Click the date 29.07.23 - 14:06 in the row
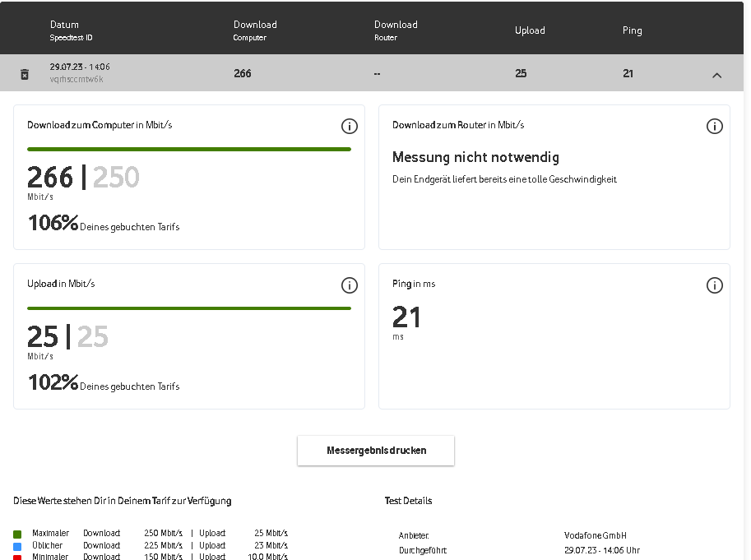Viewport: 751px width, 560px height. click(80, 67)
